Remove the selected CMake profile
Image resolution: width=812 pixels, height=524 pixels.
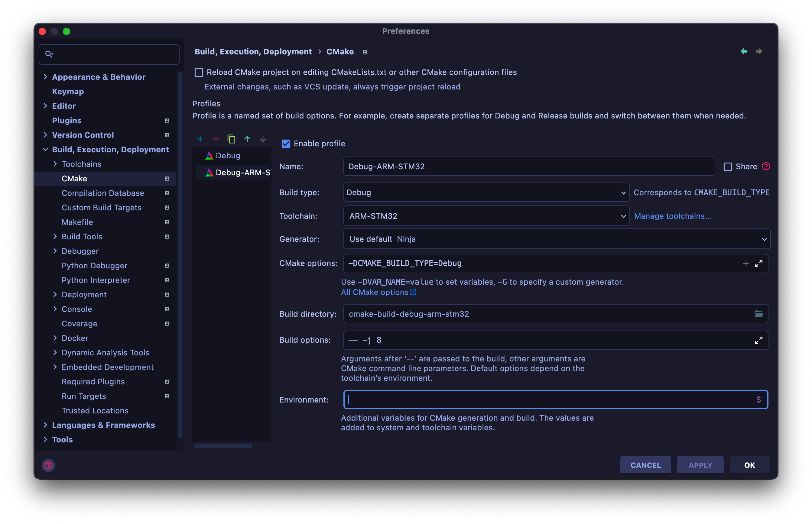(216, 139)
